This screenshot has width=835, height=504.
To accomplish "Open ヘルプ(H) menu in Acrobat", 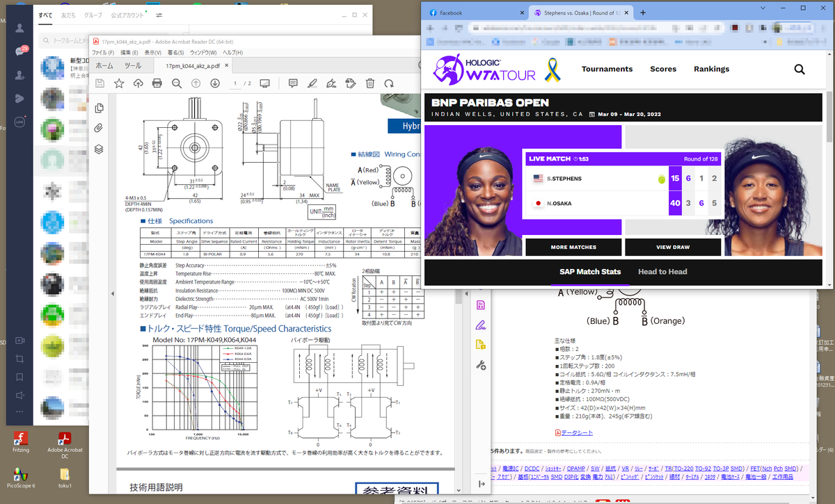I will click(x=232, y=53).
